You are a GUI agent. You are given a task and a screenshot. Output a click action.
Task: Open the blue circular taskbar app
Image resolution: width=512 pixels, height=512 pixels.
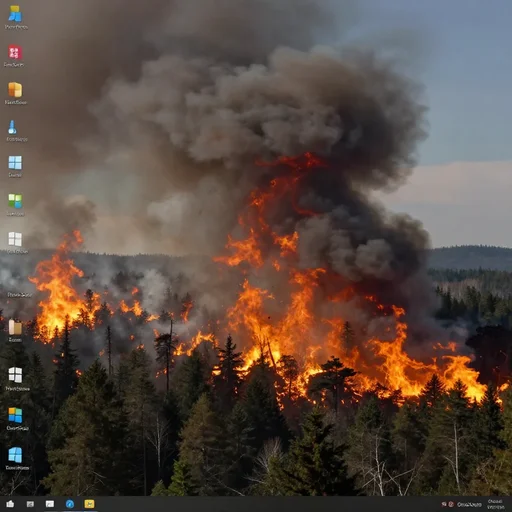(x=70, y=504)
